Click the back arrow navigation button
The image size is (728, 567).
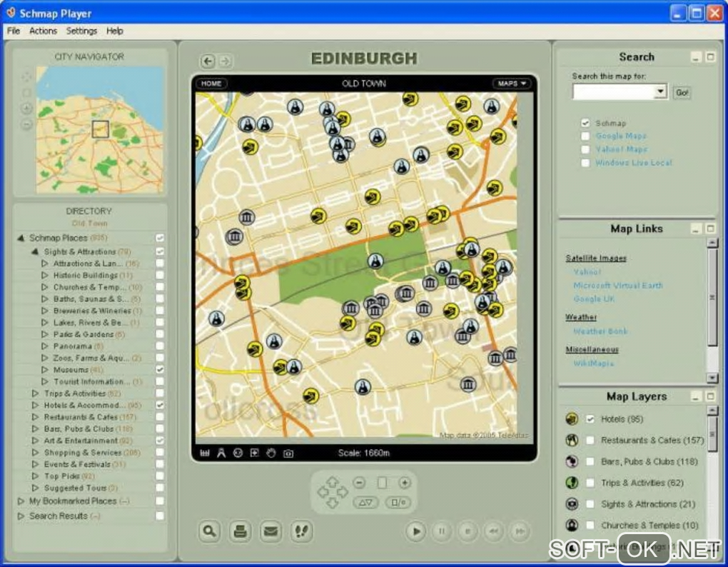coord(208,61)
